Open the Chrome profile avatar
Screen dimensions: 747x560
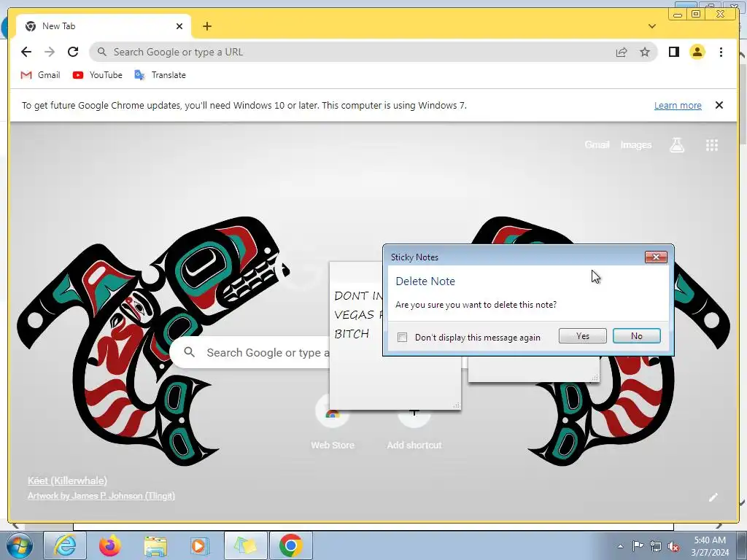click(x=697, y=52)
